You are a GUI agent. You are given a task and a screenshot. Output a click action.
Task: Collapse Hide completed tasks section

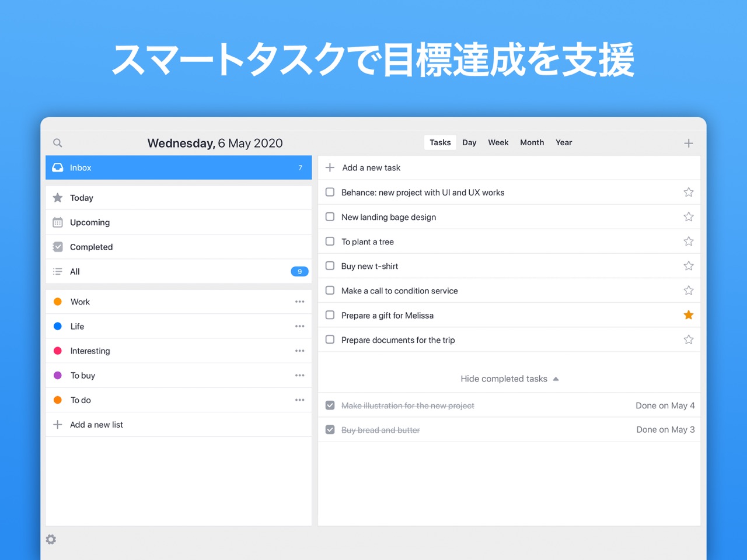click(x=509, y=379)
